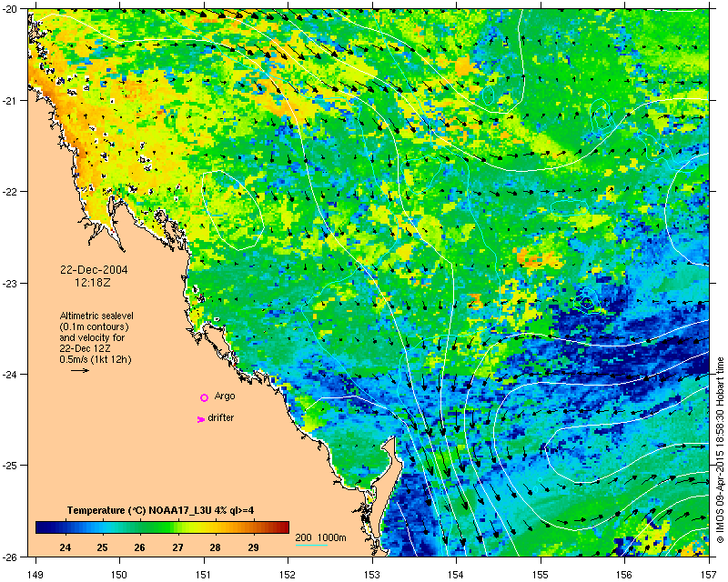Click the Altimetric sealevel caption line
Image resolution: width=728 pixels, height=582 pixels.
coord(96,316)
